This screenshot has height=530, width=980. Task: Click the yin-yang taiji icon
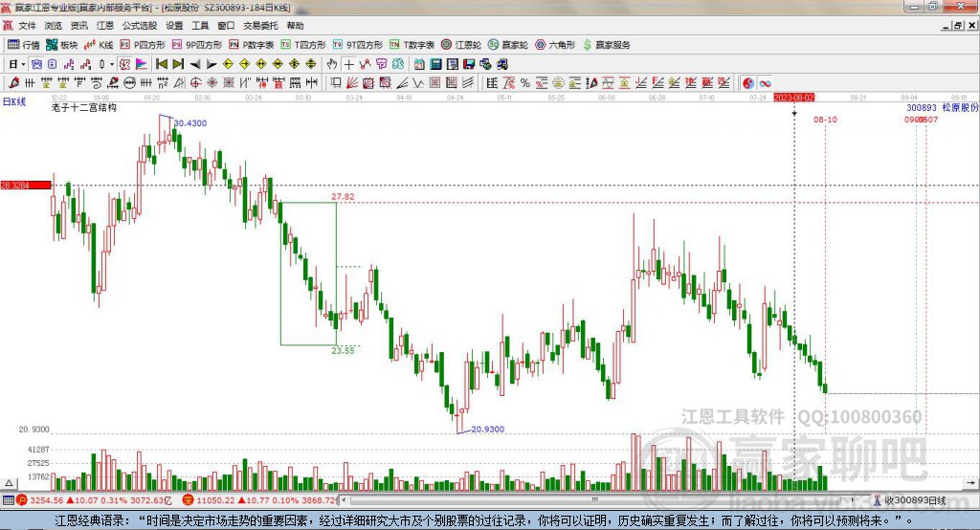click(748, 83)
